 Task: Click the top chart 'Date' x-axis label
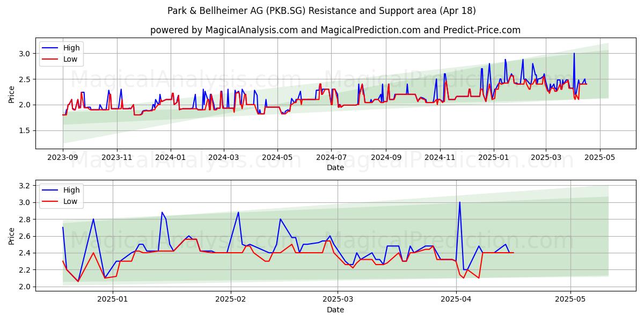[x=335, y=167]
